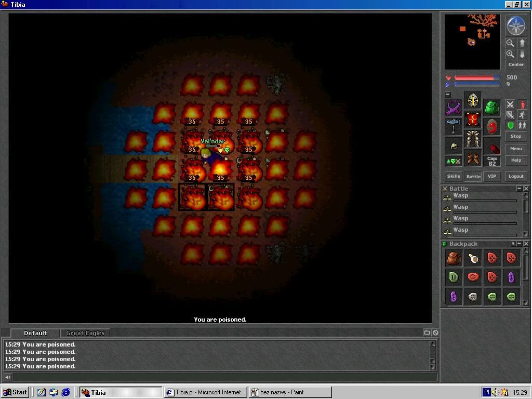Image resolution: width=532 pixels, height=399 pixels.
Task: Toggle defensive green shield fight mode
Action: coord(510,126)
